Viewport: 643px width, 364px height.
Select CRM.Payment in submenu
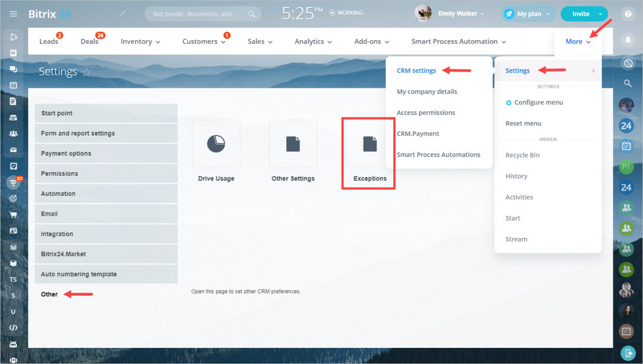[x=418, y=134]
